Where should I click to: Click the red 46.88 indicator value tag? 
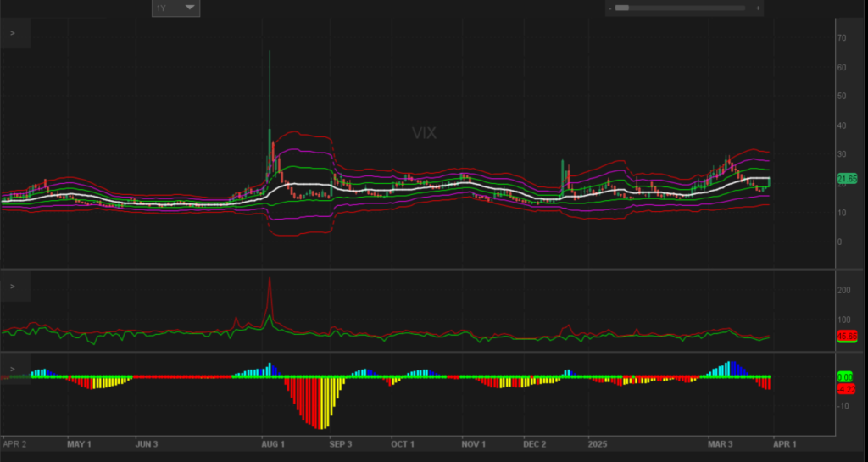coord(846,336)
